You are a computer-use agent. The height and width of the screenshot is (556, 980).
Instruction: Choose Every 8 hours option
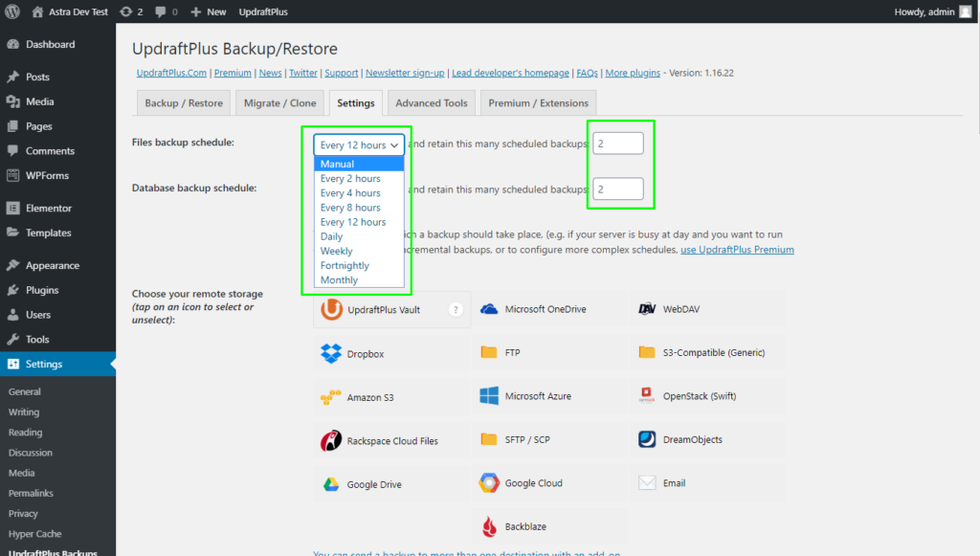coord(359,208)
